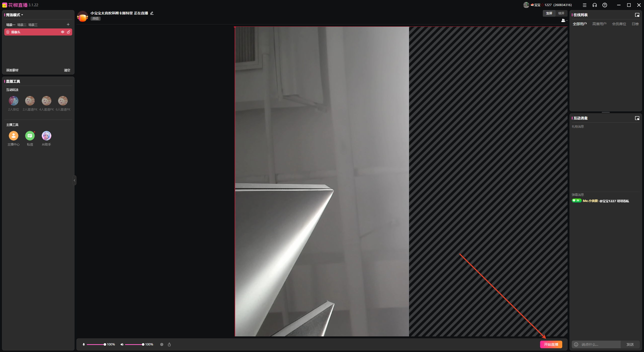The width and height of the screenshot is (644, 352).
Task: Click the 4人邀请PK icon
Action: click(46, 101)
